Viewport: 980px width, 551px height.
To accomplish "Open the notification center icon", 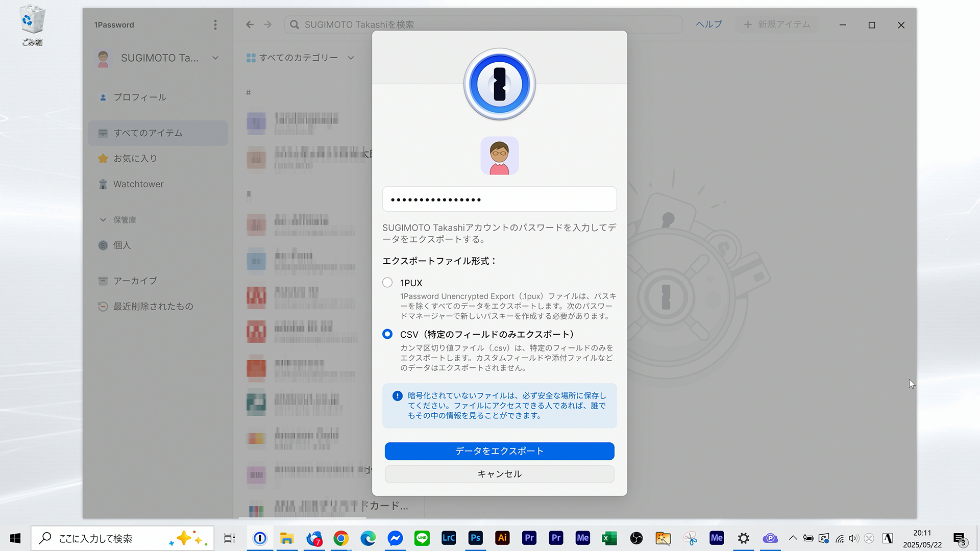I will pos(960,539).
